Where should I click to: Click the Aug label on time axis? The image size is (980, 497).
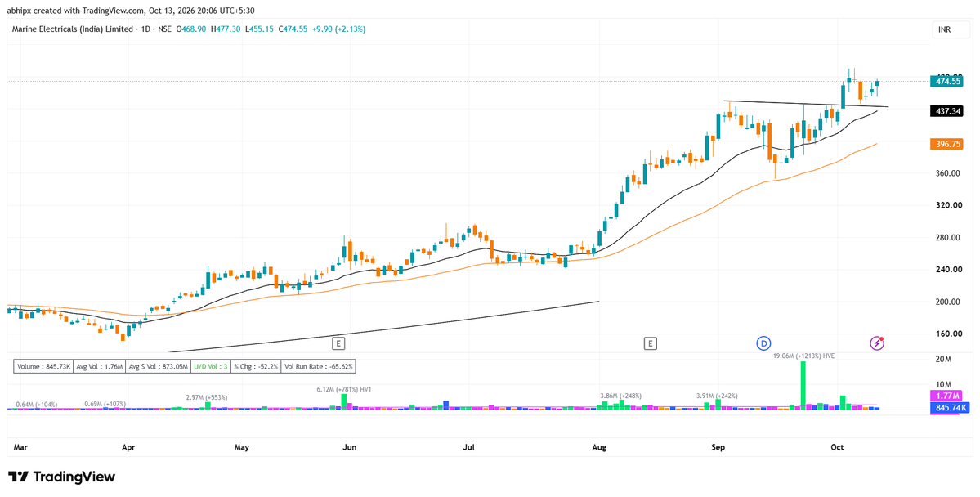point(599,448)
